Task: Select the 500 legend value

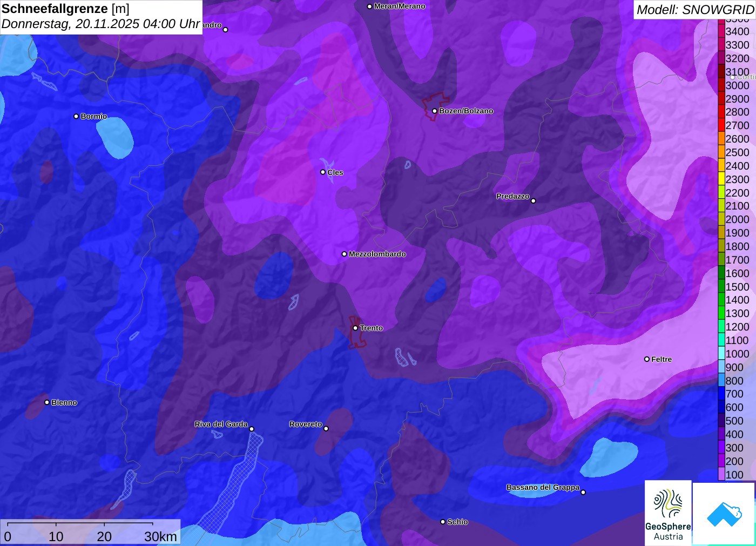Action: pyautogui.click(x=734, y=421)
